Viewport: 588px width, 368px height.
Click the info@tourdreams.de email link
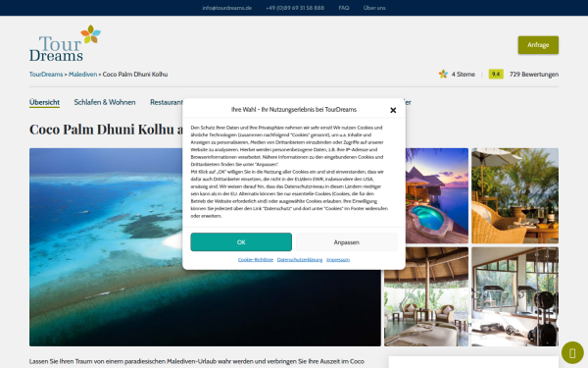(x=227, y=8)
